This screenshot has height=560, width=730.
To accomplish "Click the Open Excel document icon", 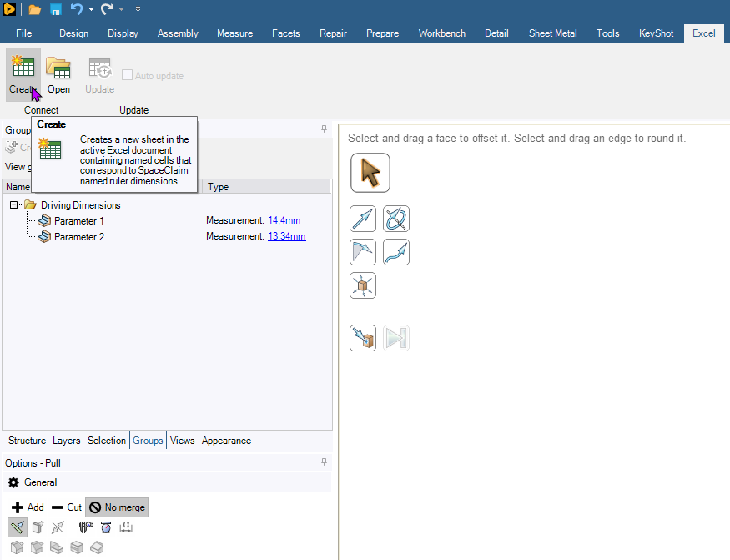I will pyautogui.click(x=58, y=73).
